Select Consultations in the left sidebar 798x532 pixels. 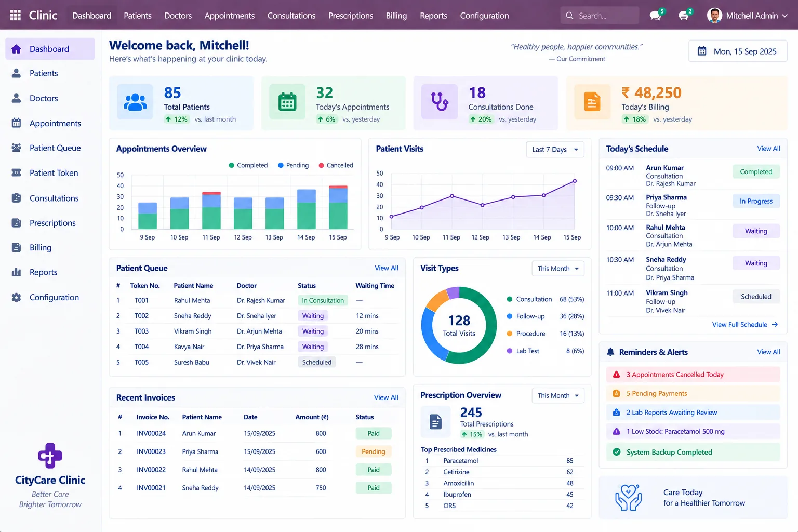[50, 198]
